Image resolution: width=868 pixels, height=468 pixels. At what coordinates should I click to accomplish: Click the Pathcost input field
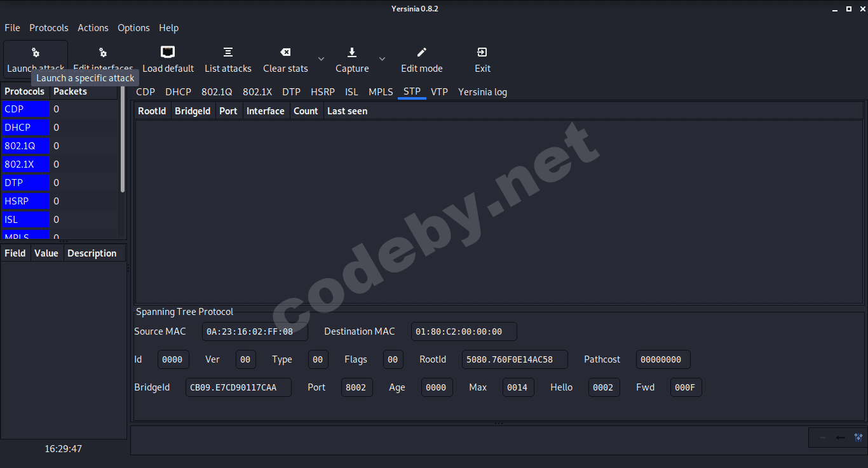click(663, 359)
